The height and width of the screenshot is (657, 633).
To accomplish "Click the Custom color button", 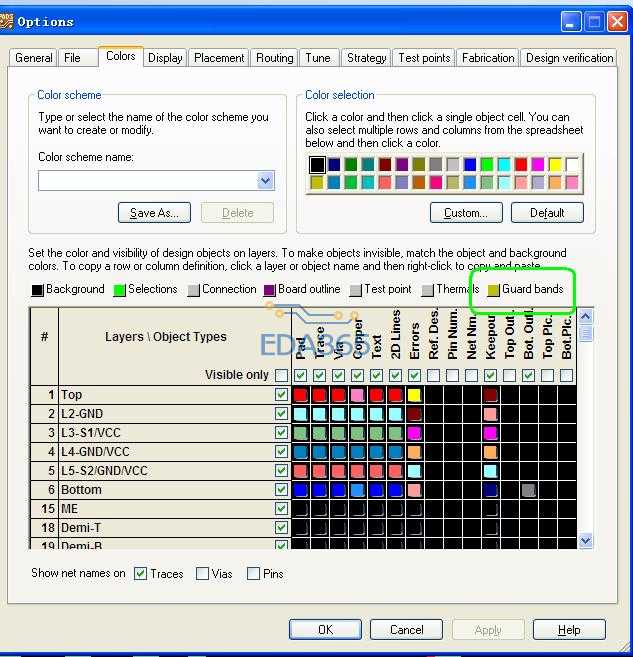I will (x=466, y=212).
